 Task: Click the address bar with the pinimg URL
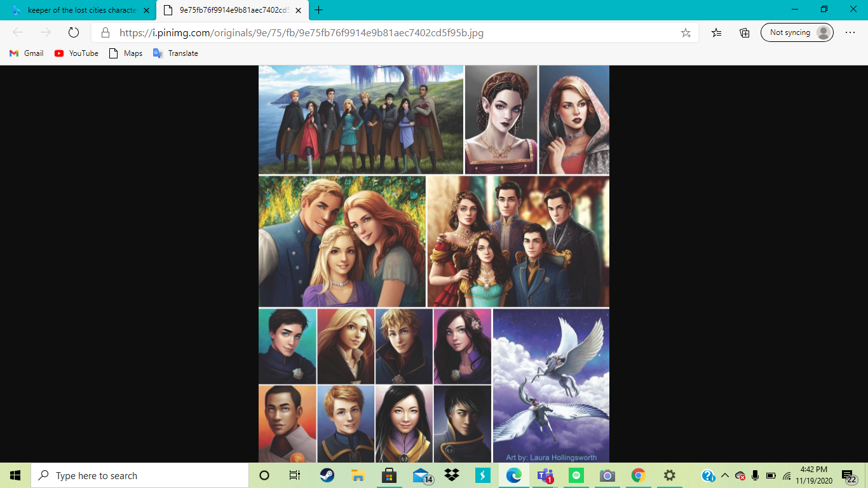pyautogui.click(x=394, y=32)
